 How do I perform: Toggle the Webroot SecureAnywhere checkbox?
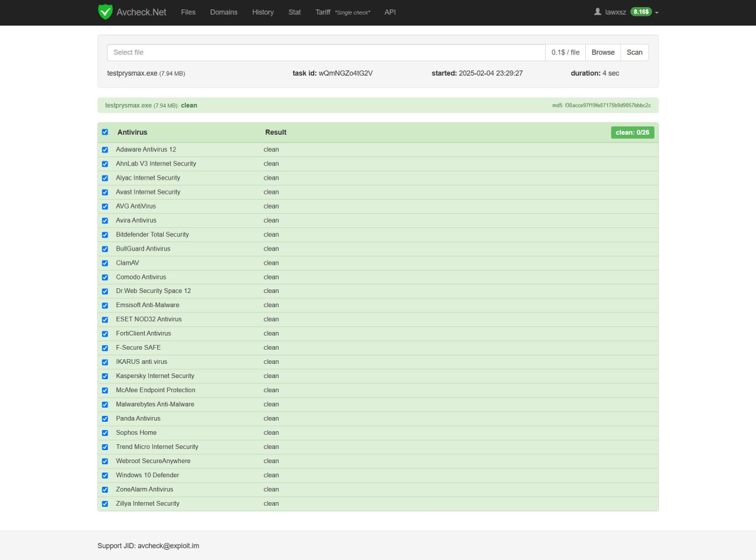click(105, 461)
